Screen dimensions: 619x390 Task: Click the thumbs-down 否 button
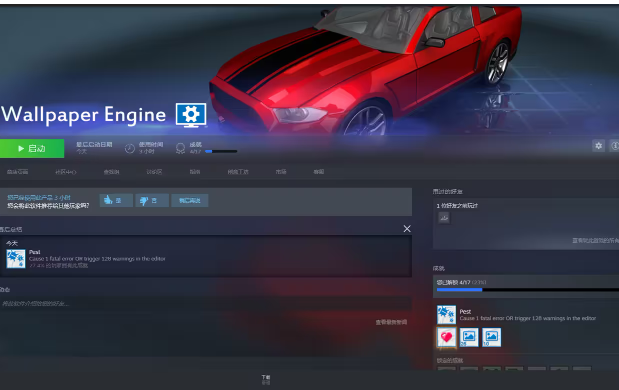click(x=152, y=201)
